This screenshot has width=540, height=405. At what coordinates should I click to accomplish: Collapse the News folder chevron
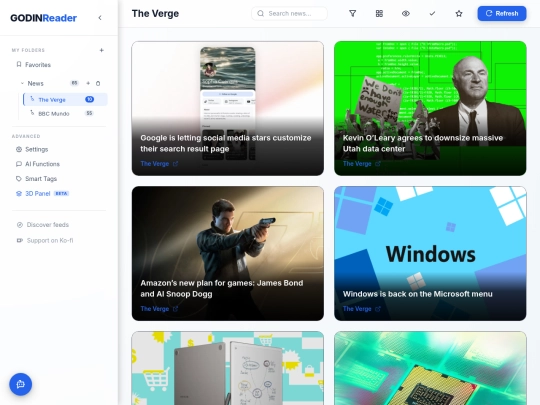coord(22,83)
